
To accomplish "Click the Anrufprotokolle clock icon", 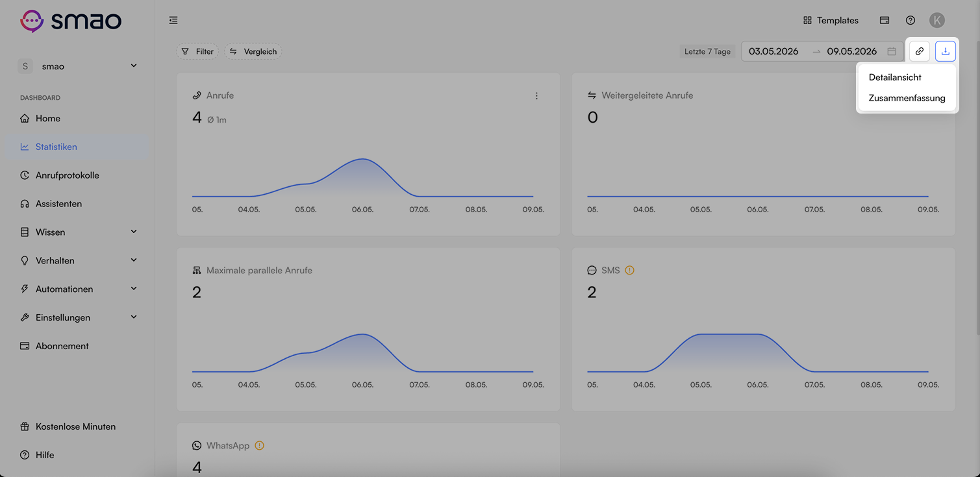I will pyautogui.click(x=25, y=175).
